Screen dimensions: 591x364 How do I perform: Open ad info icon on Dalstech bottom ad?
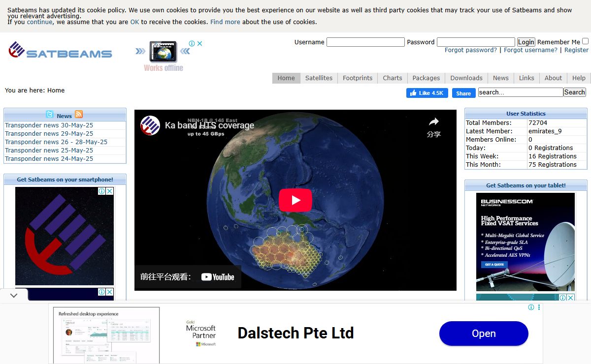pyautogui.click(x=531, y=307)
